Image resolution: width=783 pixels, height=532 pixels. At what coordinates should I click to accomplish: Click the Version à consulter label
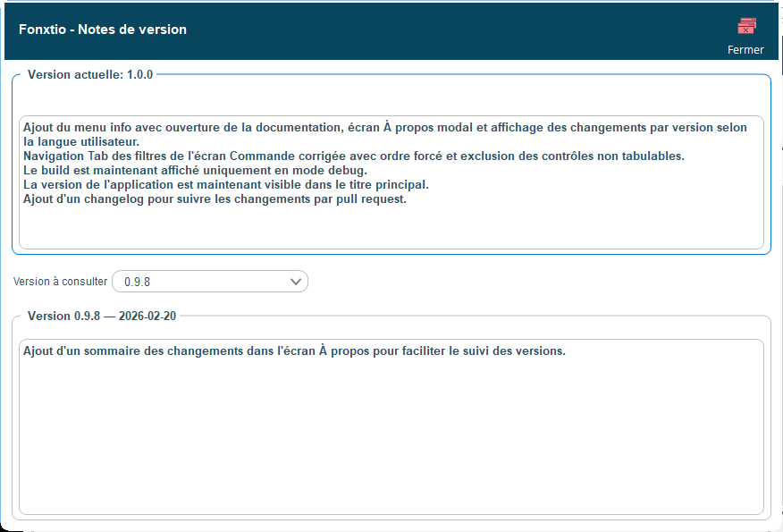[x=60, y=282]
